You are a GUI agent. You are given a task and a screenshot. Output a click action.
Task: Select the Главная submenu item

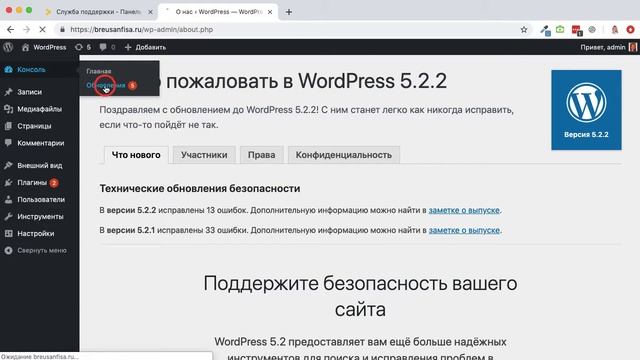(x=99, y=71)
